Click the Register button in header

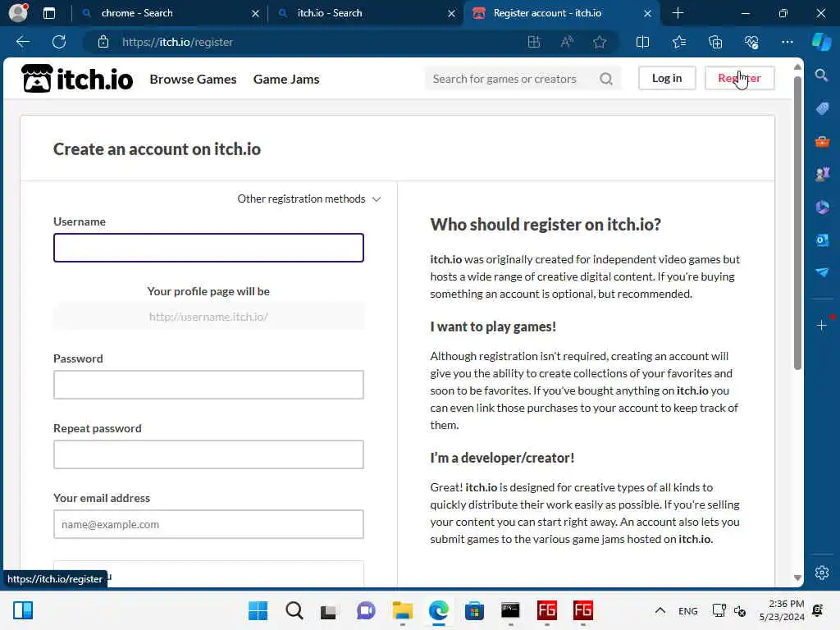739,78
